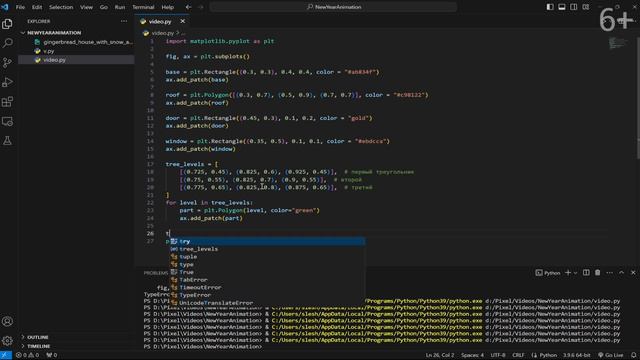
Task: Open the Accounts menu icon
Action: pos(7,321)
